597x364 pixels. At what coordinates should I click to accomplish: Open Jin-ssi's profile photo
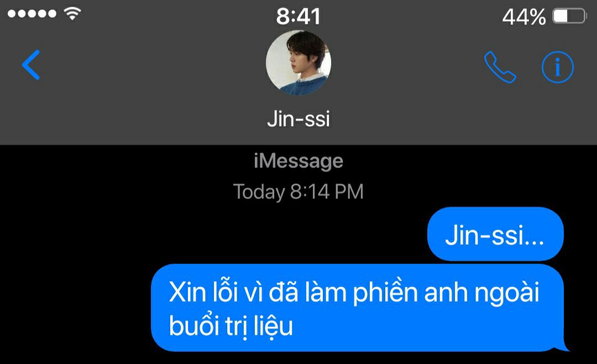point(298,62)
